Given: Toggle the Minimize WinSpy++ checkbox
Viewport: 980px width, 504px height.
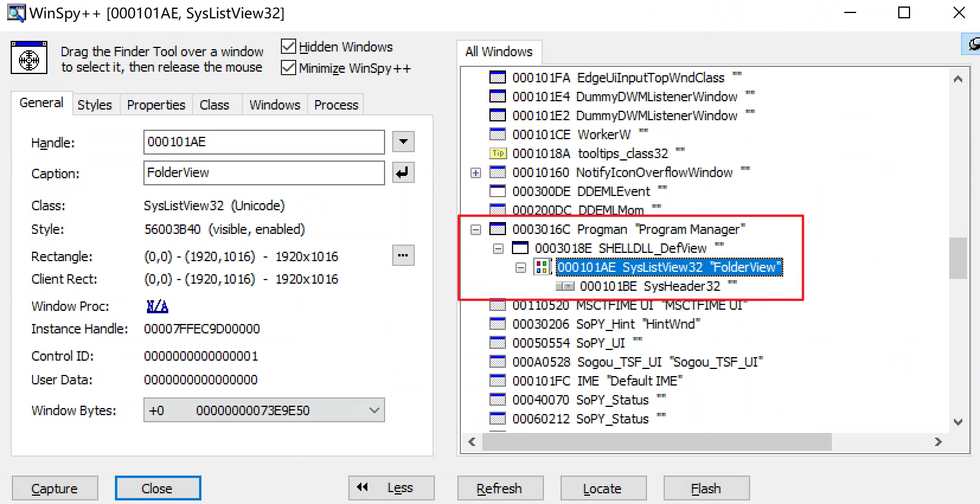Looking at the screenshot, I should point(289,68).
